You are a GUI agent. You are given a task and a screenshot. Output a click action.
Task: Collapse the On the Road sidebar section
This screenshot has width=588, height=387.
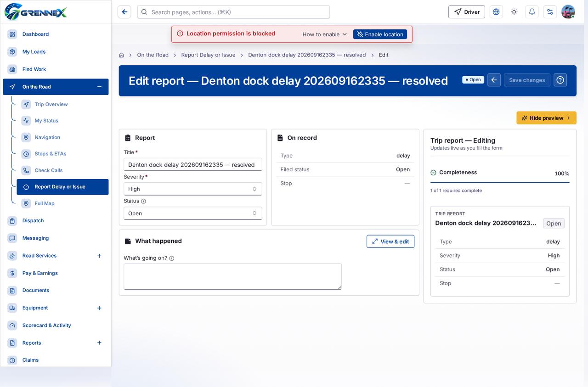pyautogui.click(x=99, y=87)
